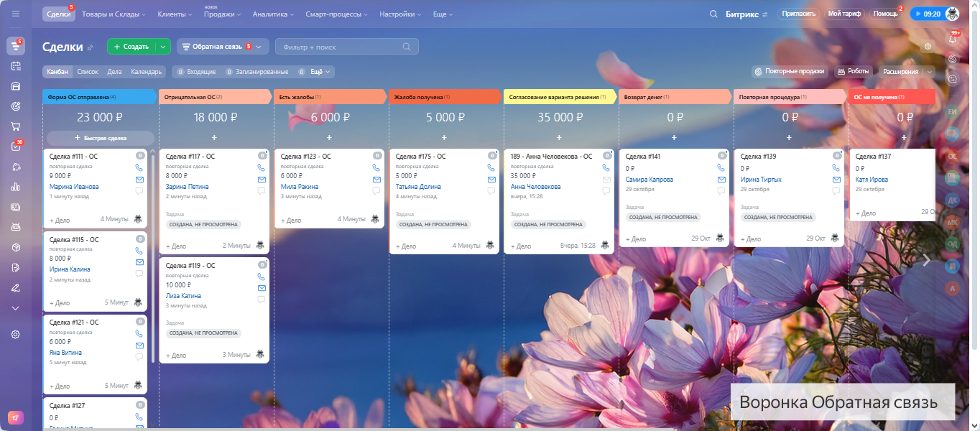Open Сделка #139 card title
The width and height of the screenshot is (980, 431).
click(758, 156)
